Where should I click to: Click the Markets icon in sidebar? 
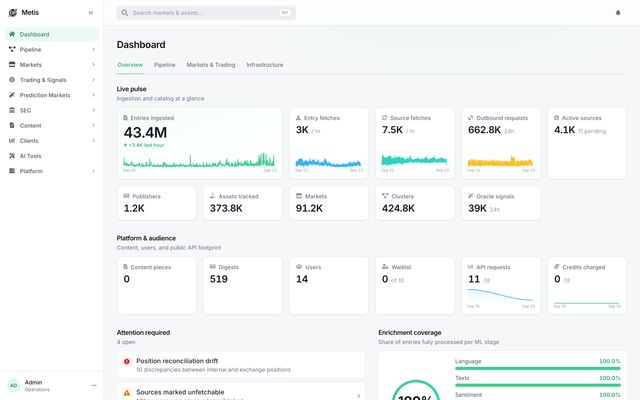[12, 64]
